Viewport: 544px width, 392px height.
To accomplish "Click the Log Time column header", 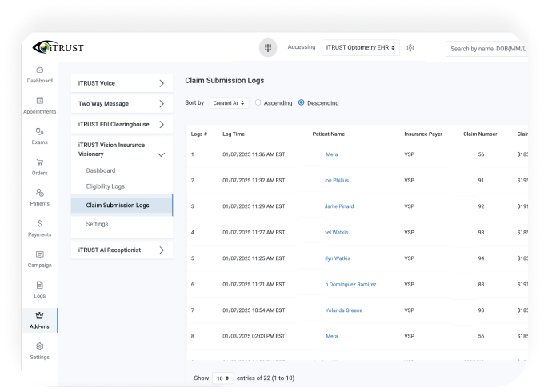I will point(234,134).
